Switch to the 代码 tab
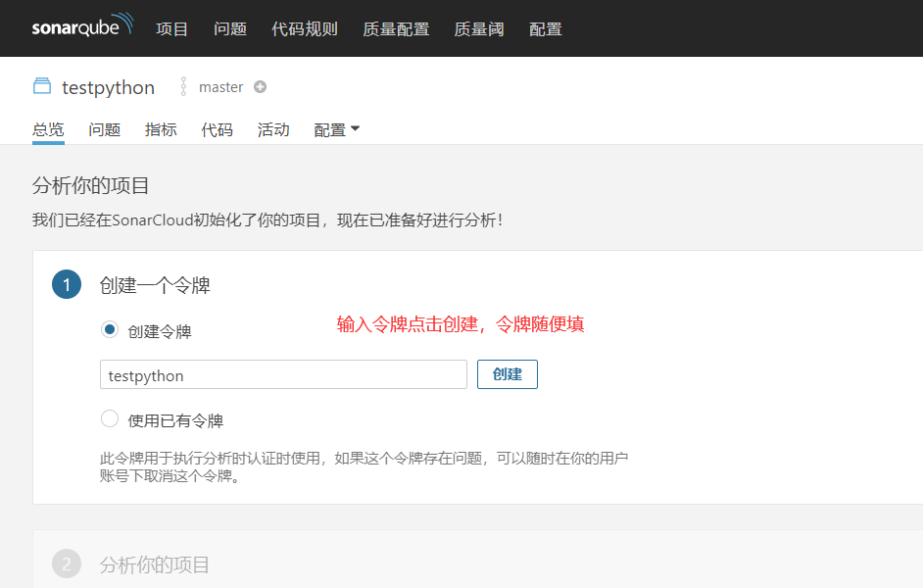923x588 pixels. 217,128
